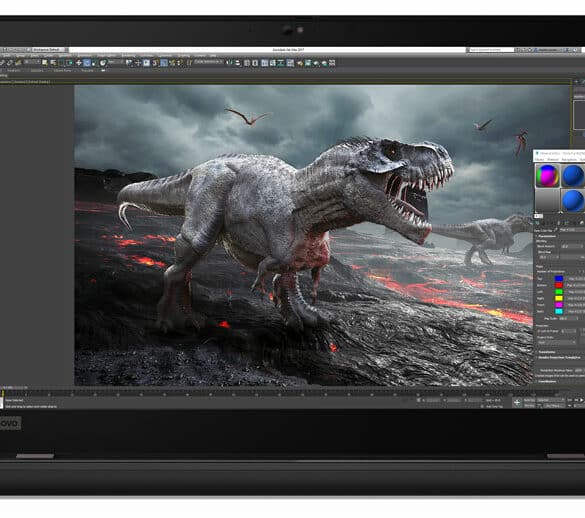Open the Scene Explorer from toolbar
The width and height of the screenshot is (585, 518).
point(247,62)
